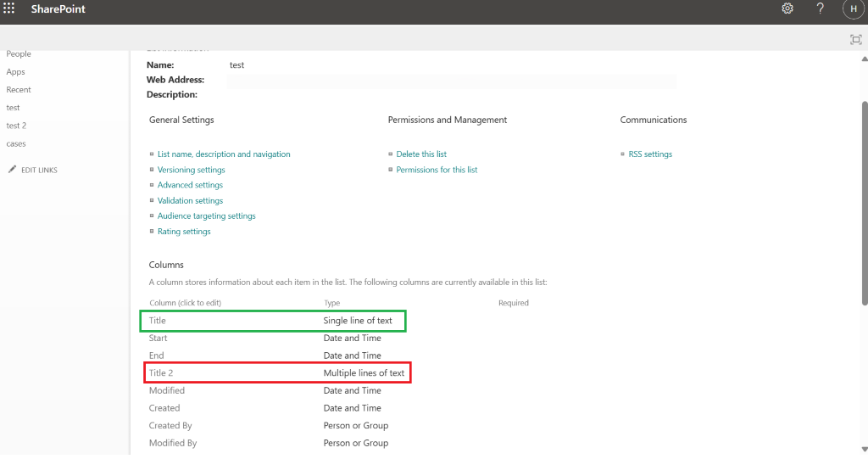Click the EDIT LINKS text
868x459 pixels.
[x=39, y=171]
